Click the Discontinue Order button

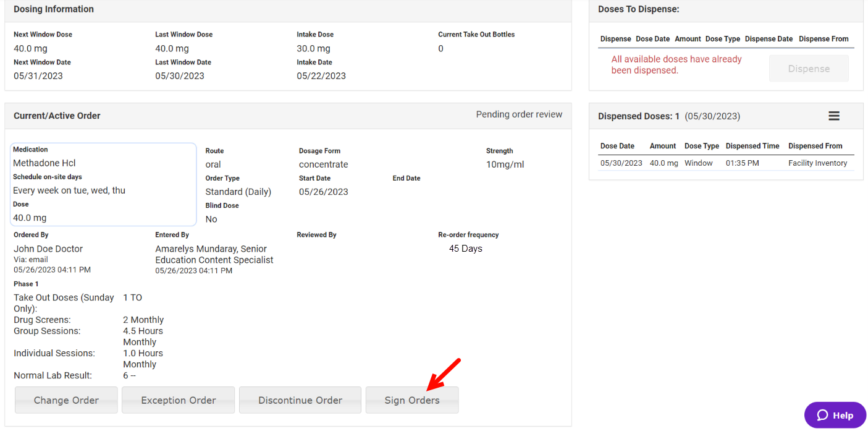[x=300, y=400]
